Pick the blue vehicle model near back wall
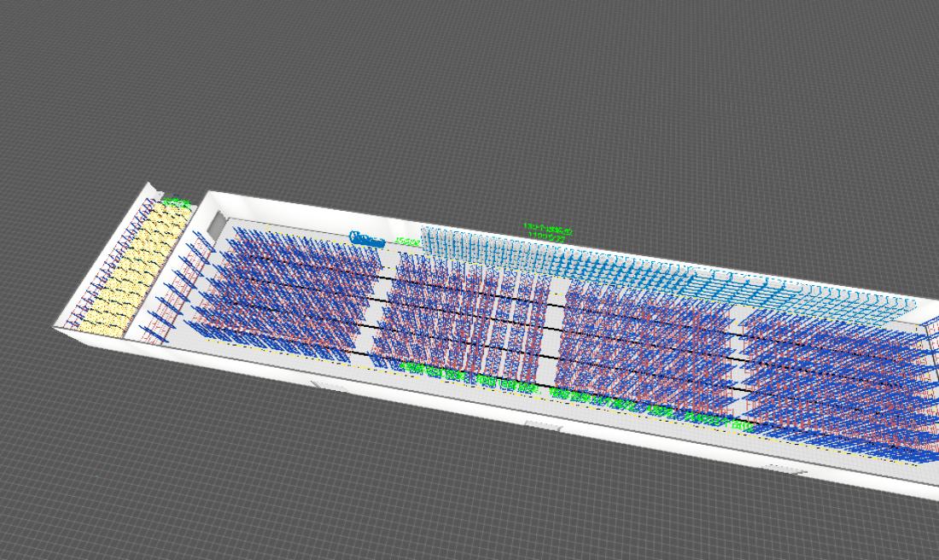The width and height of the screenshot is (939, 560). (367, 239)
